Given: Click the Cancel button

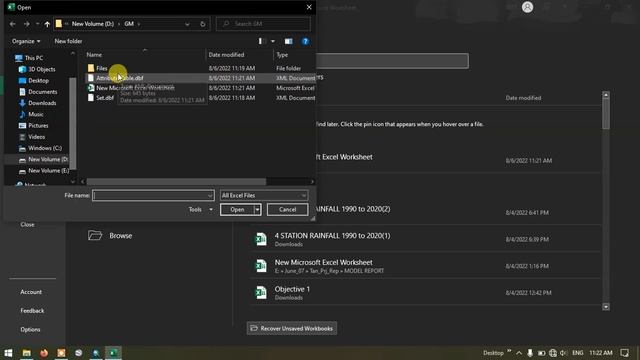Looking at the screenshot, I should click(x=287, y=209).
